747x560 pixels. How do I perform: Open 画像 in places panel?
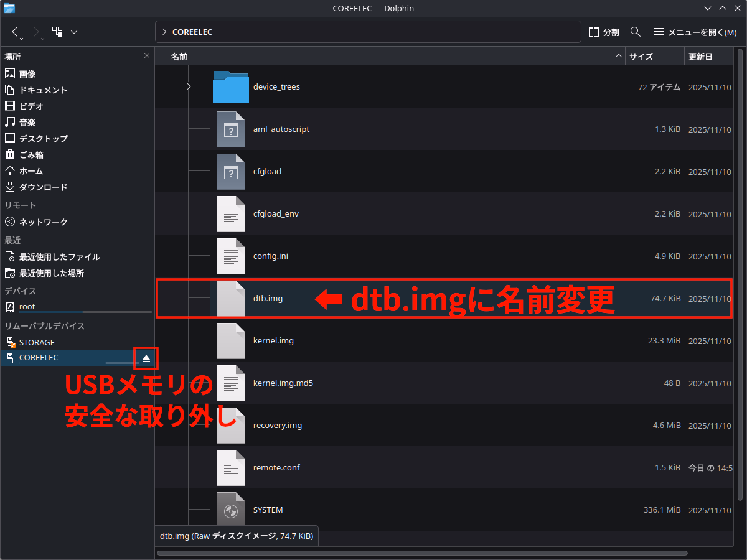[27, 74]
